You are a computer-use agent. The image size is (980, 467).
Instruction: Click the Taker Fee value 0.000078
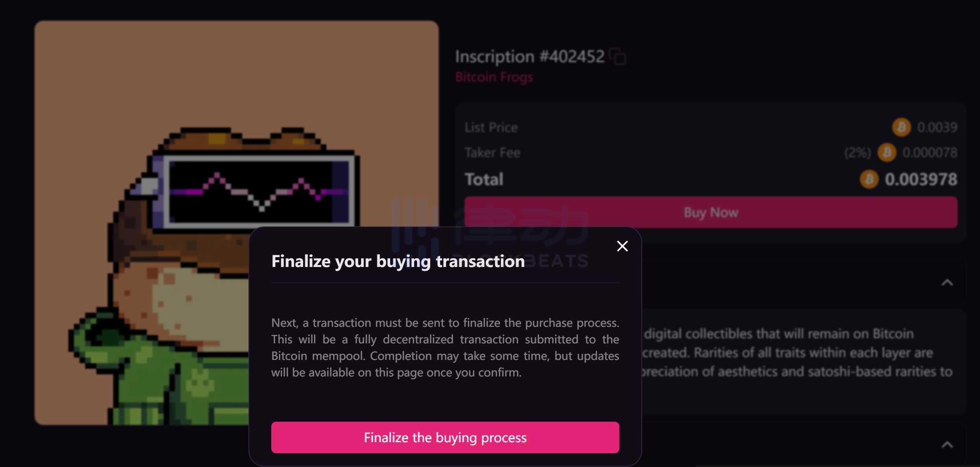click(x=930, y=152)
